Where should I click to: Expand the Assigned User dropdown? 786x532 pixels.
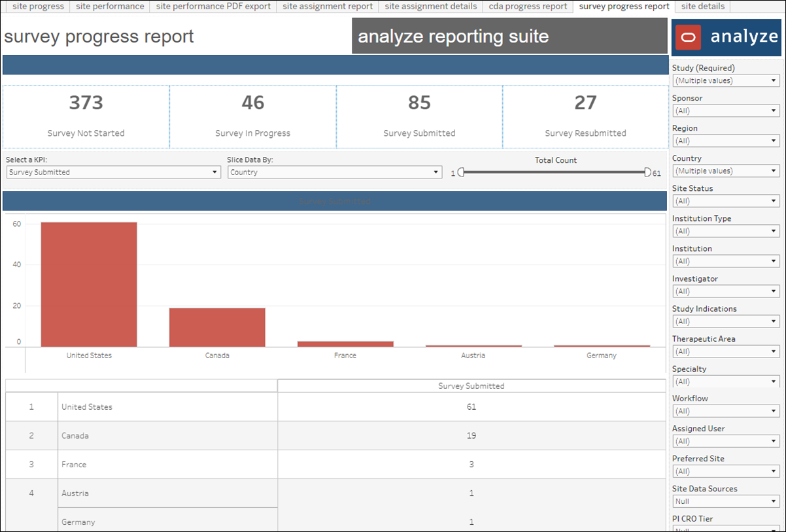tap(726, 441)
